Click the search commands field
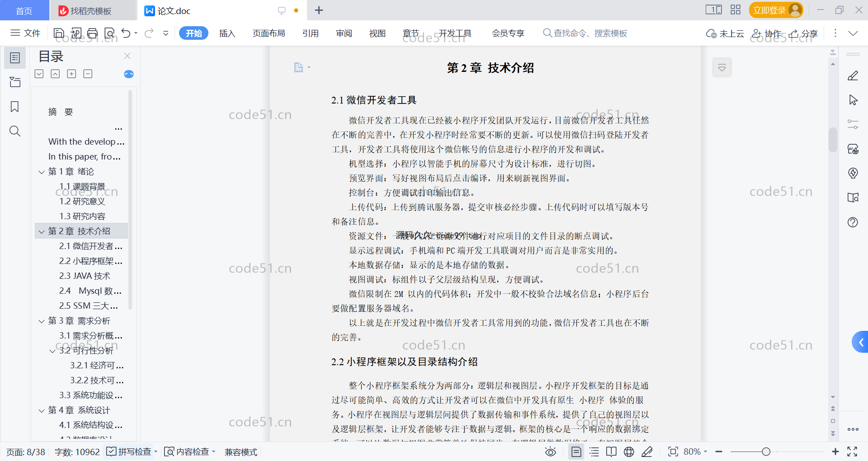Image resolution: width=868 pixels, height=461 pixels. [x=585, y=33]
